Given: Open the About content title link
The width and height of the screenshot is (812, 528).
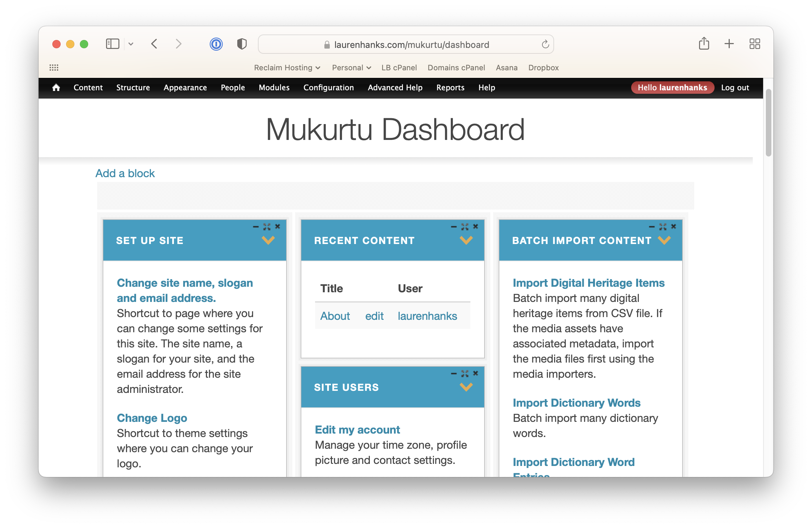Looking at the screenshot, I should click(335, 316).
